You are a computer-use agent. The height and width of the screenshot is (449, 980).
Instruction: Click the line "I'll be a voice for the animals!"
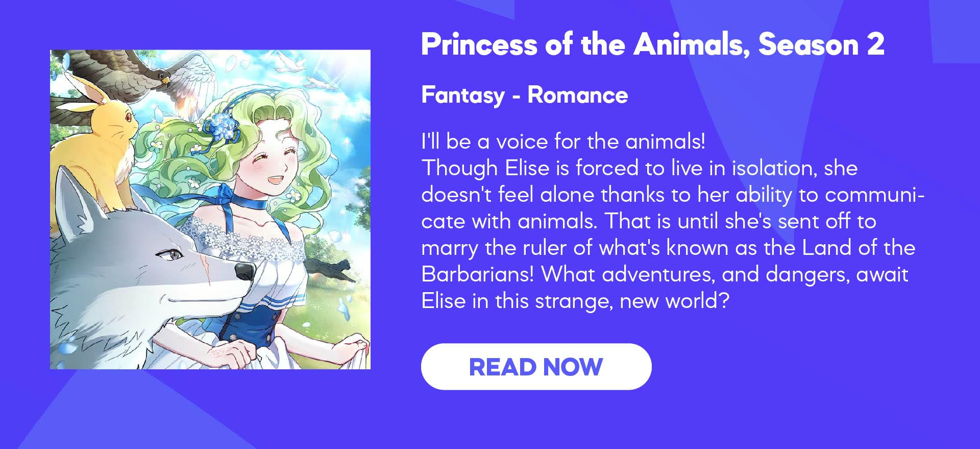[563, 141]
